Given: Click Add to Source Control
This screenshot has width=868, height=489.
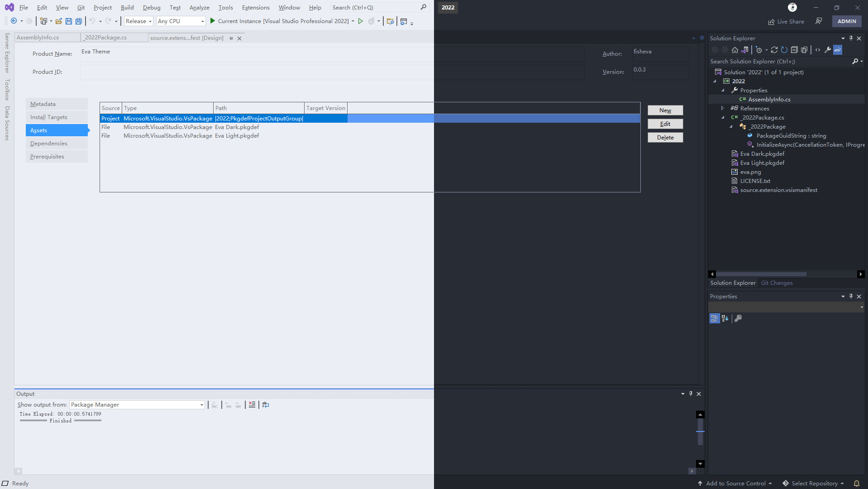Looking at the screenshot, I should [734, 483].
